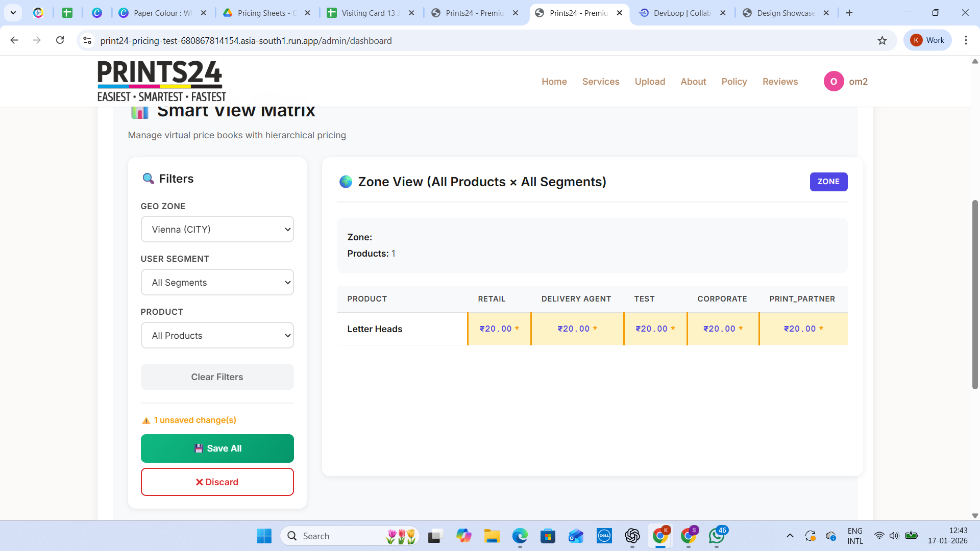
Task: Click the globe icon beside Zone View heading
Action: pyautogui.click(x=346, y=182)
